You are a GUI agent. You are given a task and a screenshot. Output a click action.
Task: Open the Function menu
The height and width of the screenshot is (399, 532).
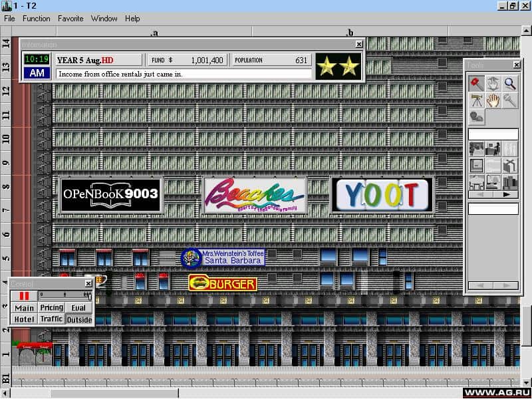point(36,19)
